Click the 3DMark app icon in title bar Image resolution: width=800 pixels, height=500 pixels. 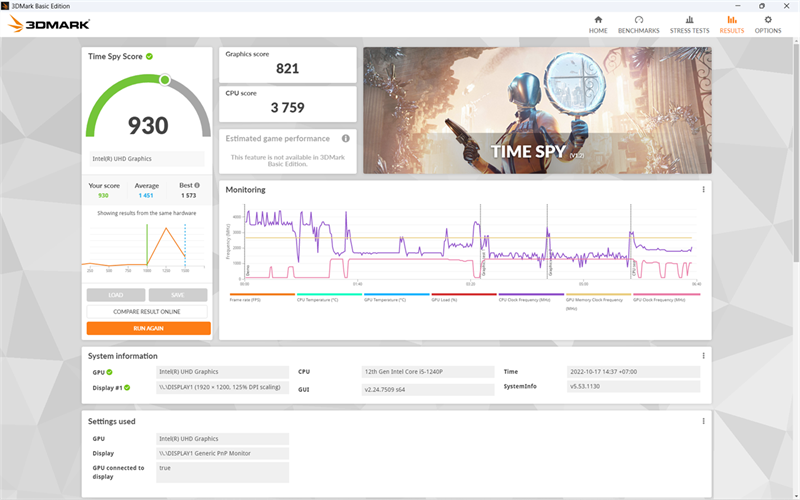pos(5,6)
